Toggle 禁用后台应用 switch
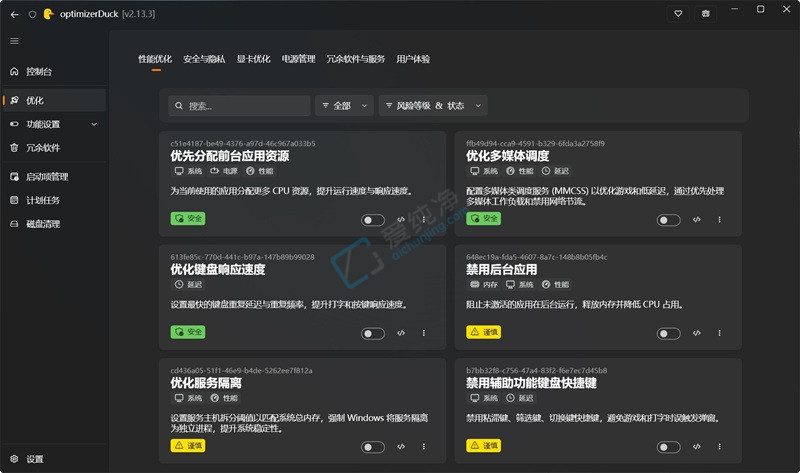800x473 pixels. click(x=668, y=333)
